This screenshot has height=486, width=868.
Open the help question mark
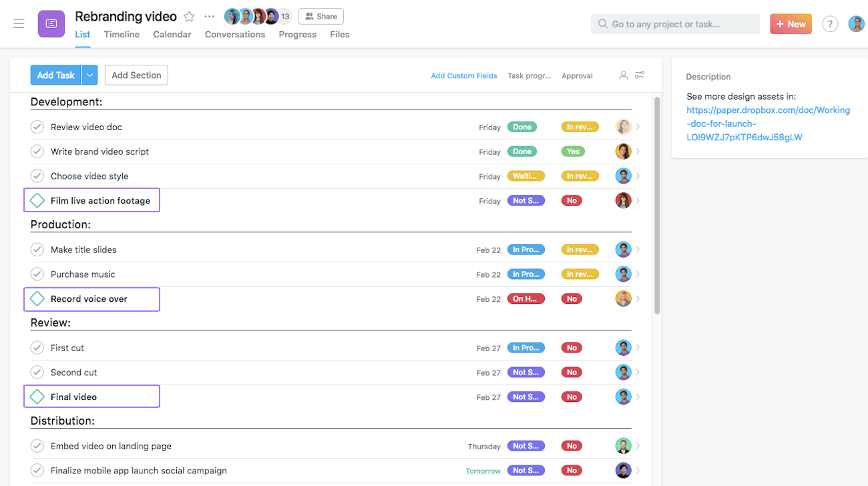pos(830,23)
